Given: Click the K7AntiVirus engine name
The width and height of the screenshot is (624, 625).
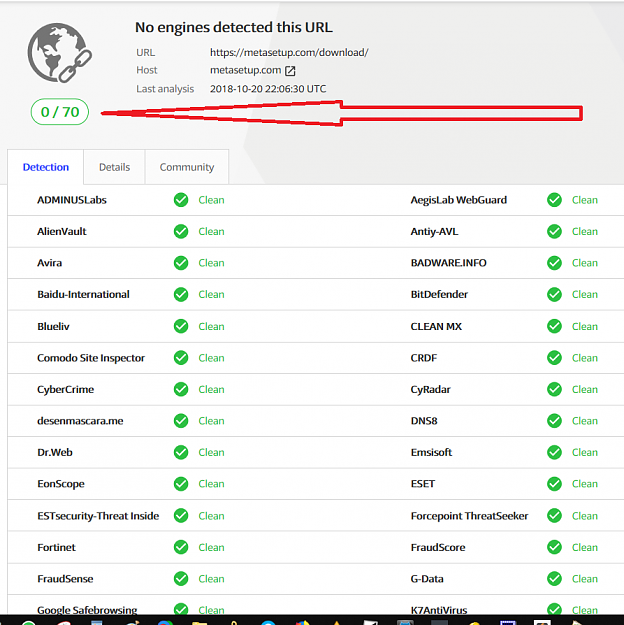Looking at the screenshot, I should 439,610.
